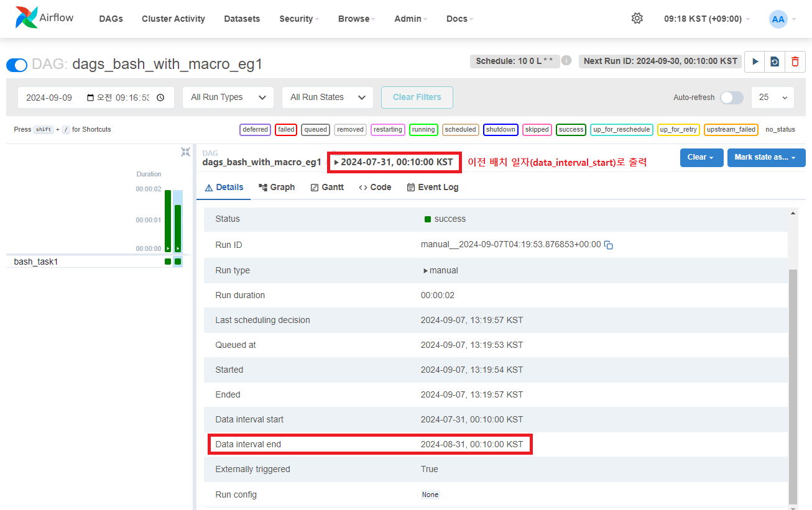Image resolution: width=812 pixels, height=510 pixels.
Task: Click the 2024-09-09 date input field
Action: pyautogui.click(x=96, y=98)
